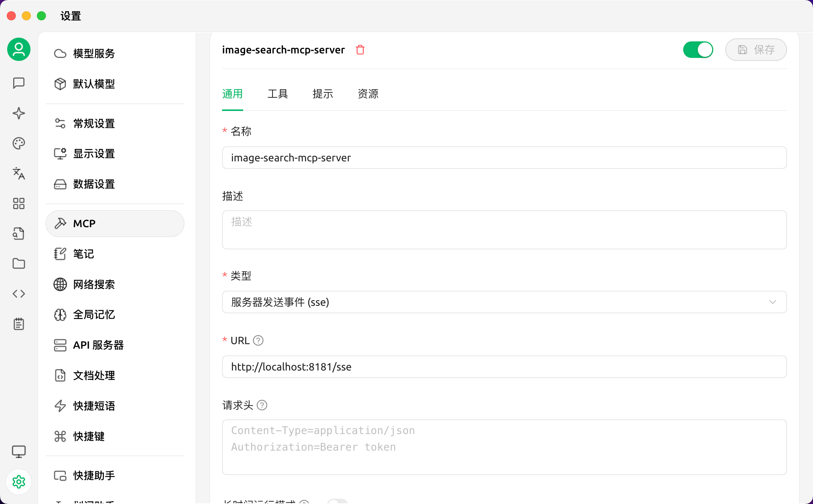Viewport: 813px width, 504px height.
Task: Open 快捷助手 settings
Action: pos(115,475)
